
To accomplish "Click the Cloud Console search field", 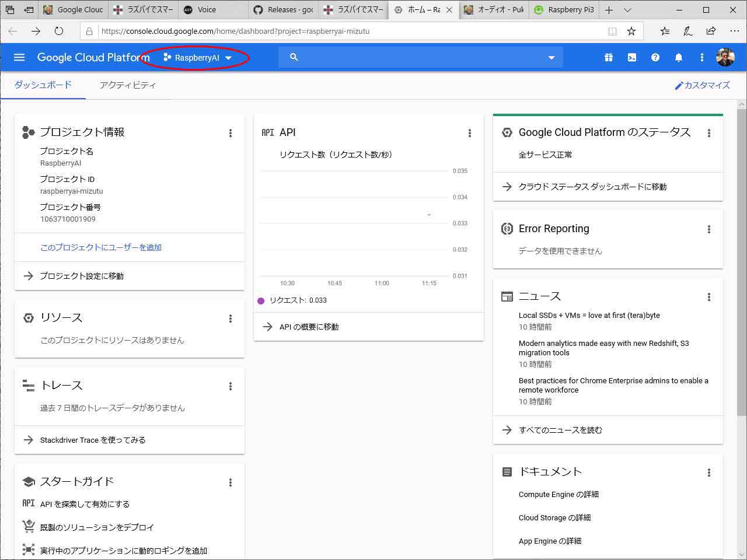I will pyautogui.click(x=421, y=57).
